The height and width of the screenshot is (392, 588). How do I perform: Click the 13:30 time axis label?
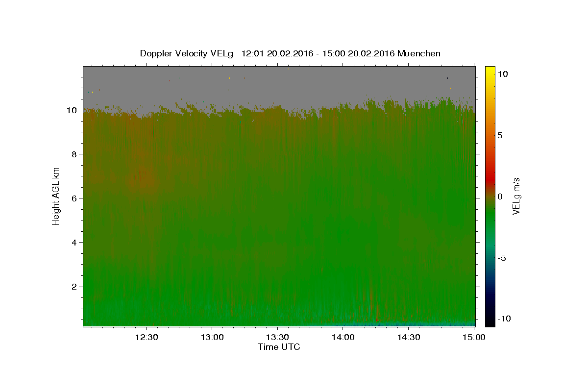pyautogui.click(x=277, y=337)
